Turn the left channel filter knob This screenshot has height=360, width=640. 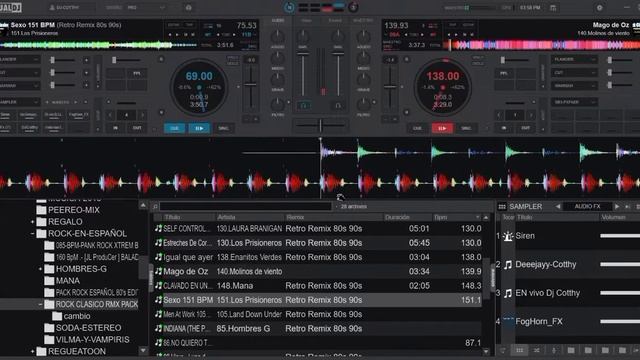click(278, 104)
